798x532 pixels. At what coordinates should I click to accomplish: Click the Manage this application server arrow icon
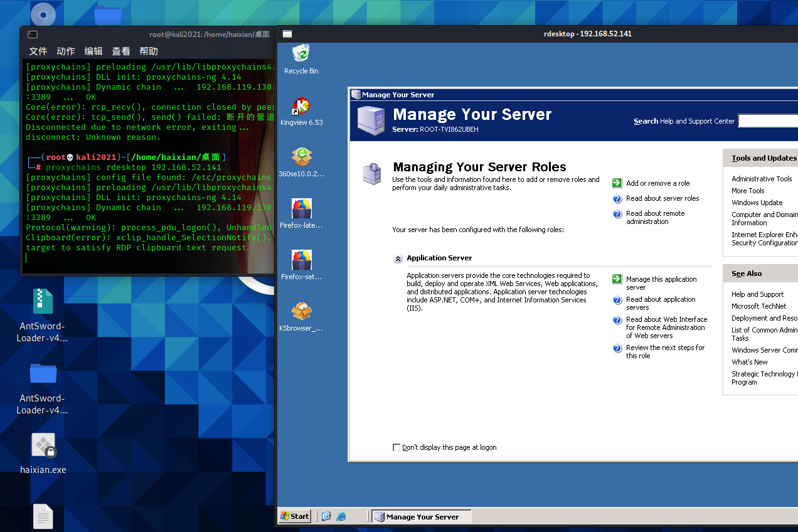(617, 279)
